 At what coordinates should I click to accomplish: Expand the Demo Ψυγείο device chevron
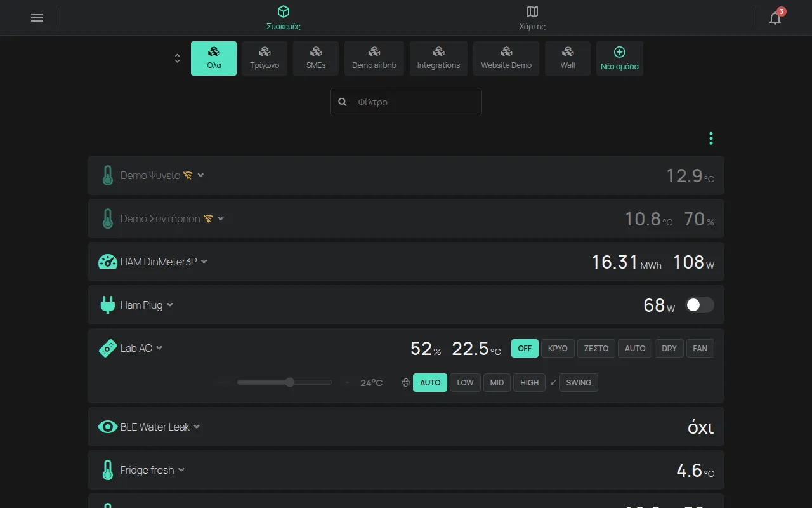click(x=200, y=175)
